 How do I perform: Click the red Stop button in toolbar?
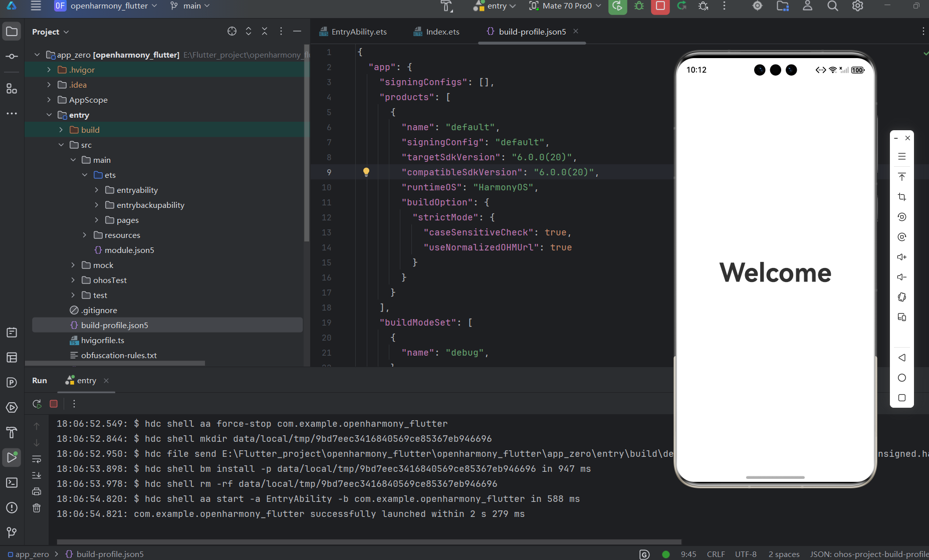tap(660, 6)
